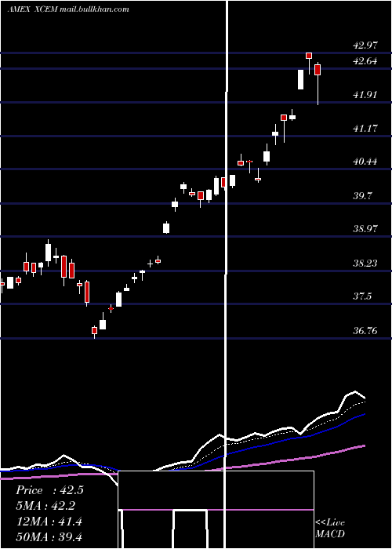Click the 40.44 price level label
This screenshot has width=392, height=549.
(365, 162)
